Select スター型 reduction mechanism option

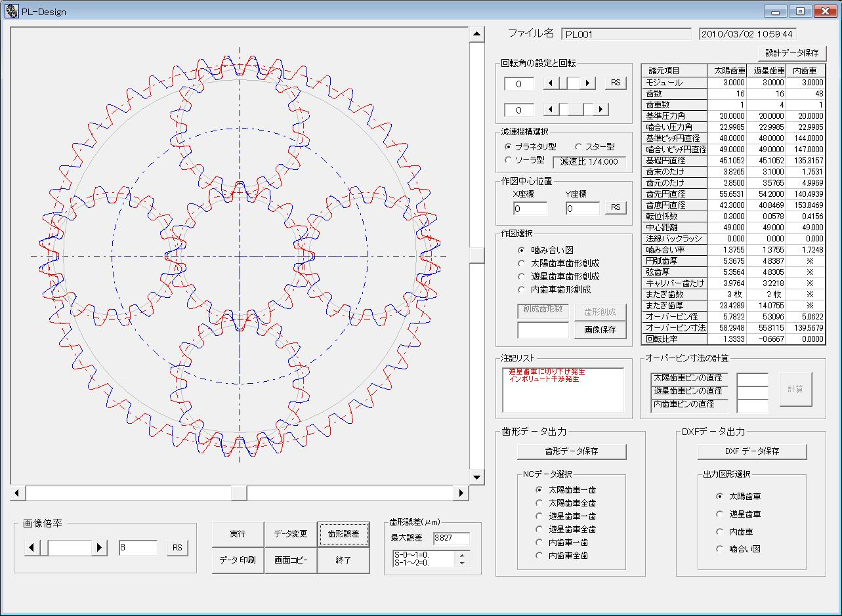(579, 147)
